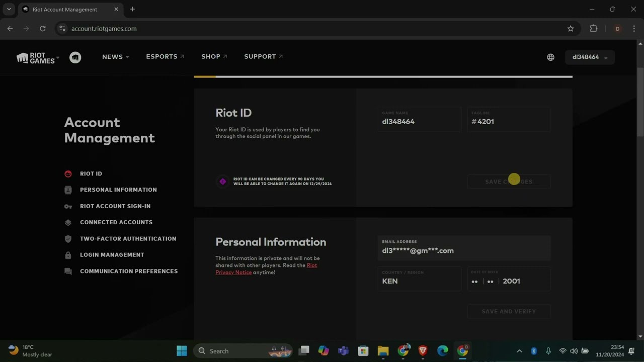Click the Email Address field
Viewport: 644px width, 362px height.
[x=464, y=248]
